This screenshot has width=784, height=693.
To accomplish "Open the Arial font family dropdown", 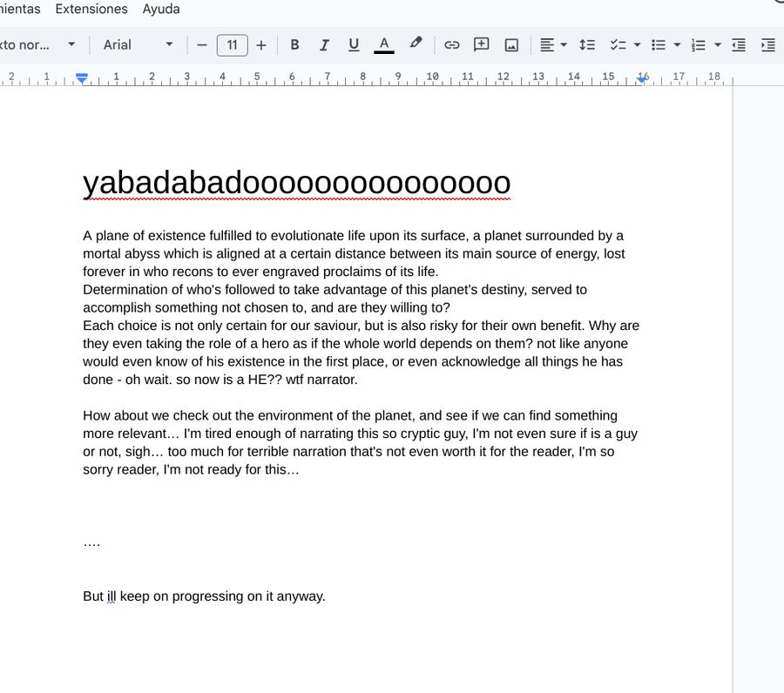I will pos(138,45).
